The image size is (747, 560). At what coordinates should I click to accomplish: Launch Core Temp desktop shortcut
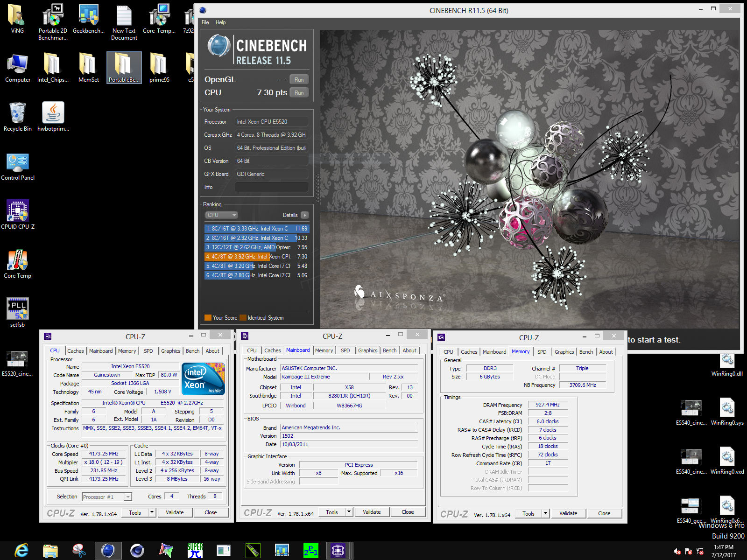[x=18, y=264]
